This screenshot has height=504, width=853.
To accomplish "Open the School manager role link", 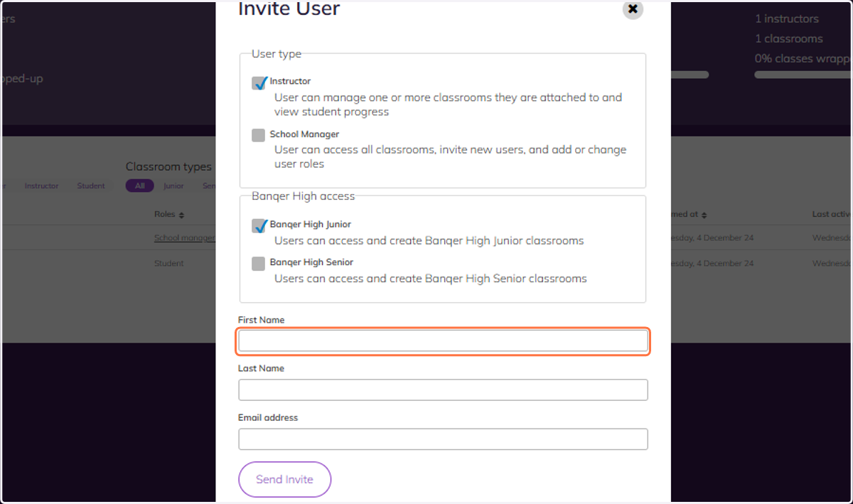I will click(x=185, y=238).
